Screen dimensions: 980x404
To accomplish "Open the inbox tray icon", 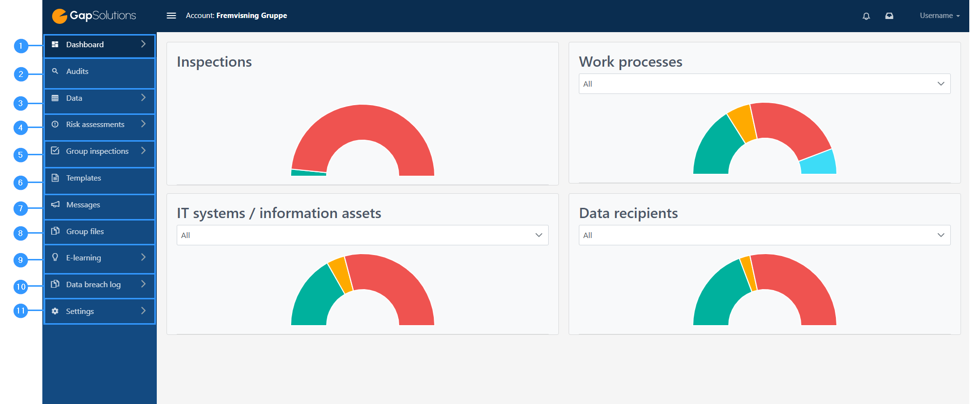I will (x=889, y=16).
